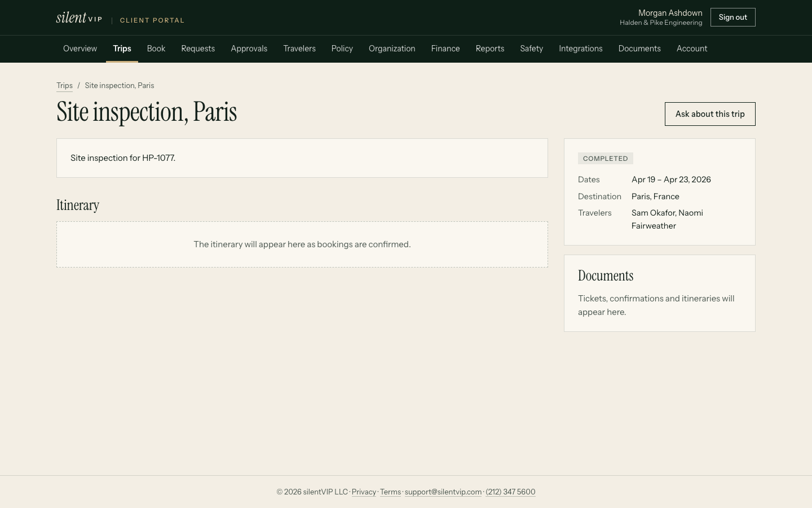The image size is (812, 508).
Task: Open the Organization tab
Action: click(x=392, y=49)
